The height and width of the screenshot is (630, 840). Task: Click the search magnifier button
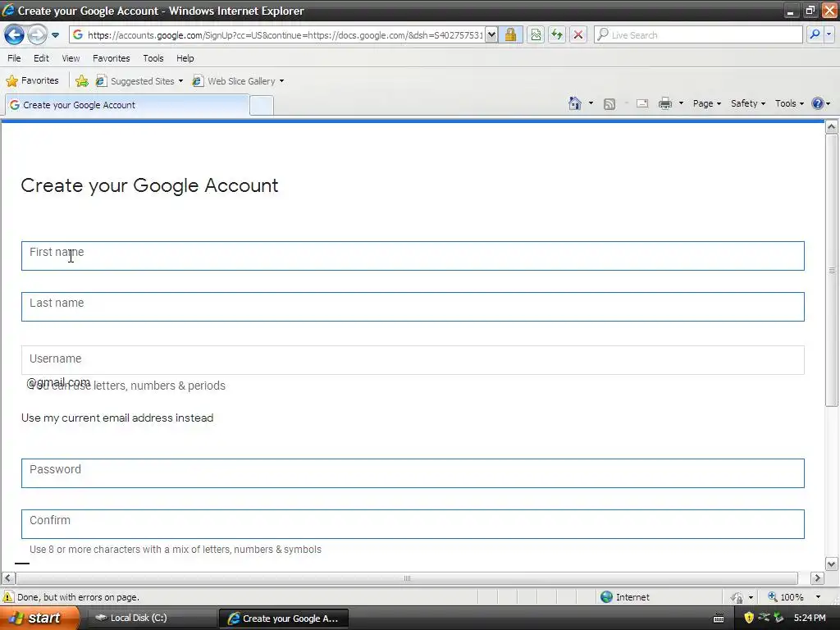tap(815, 34)
